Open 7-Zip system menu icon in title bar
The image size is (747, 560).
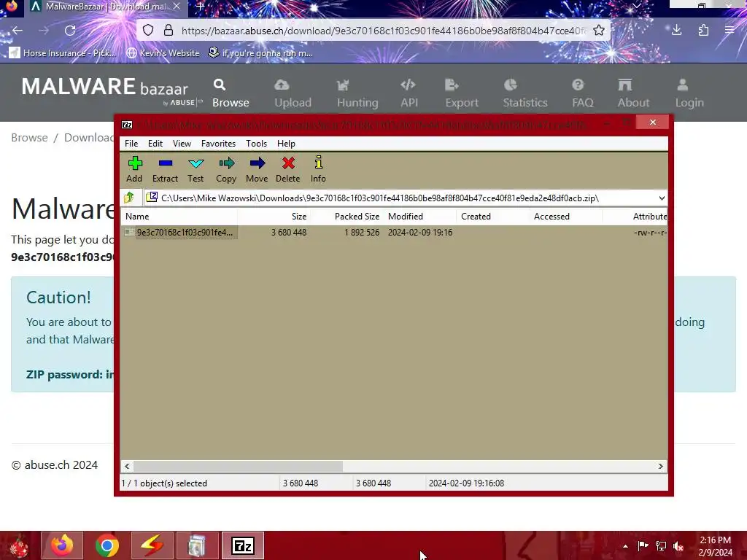click(127, 125)
